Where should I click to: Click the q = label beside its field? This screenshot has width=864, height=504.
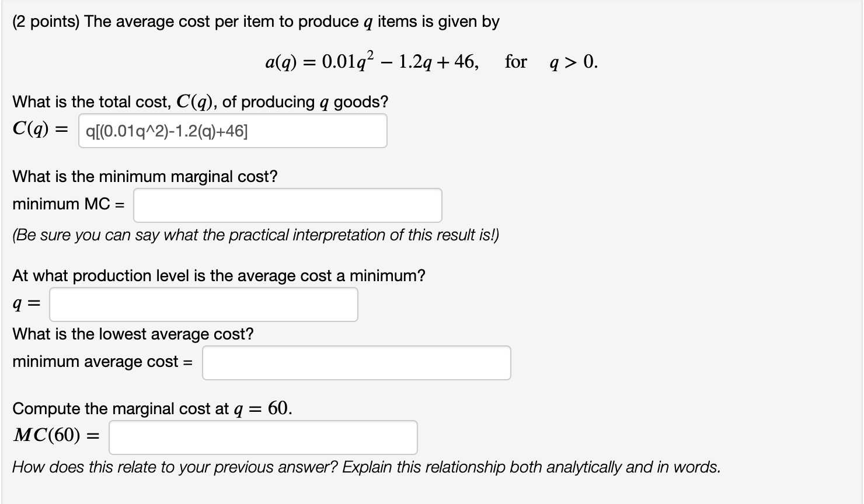tap(25, 303)
